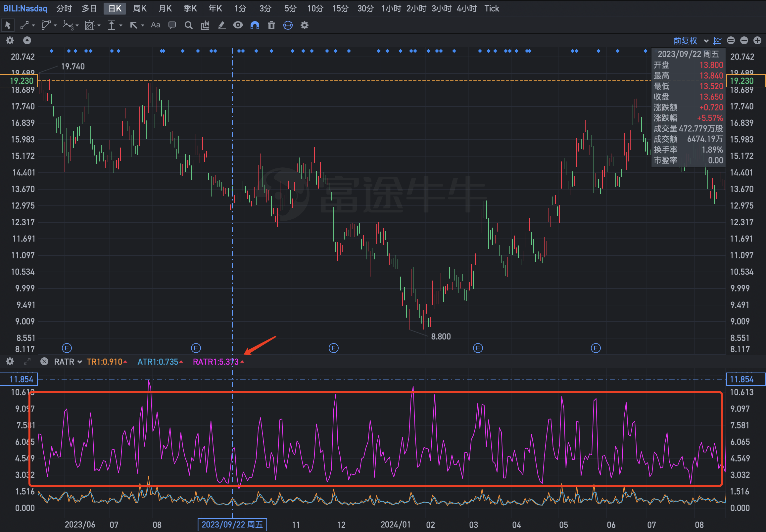
Task: Click the 2023/09/22 周五 date label
Action: coord(232,524)
